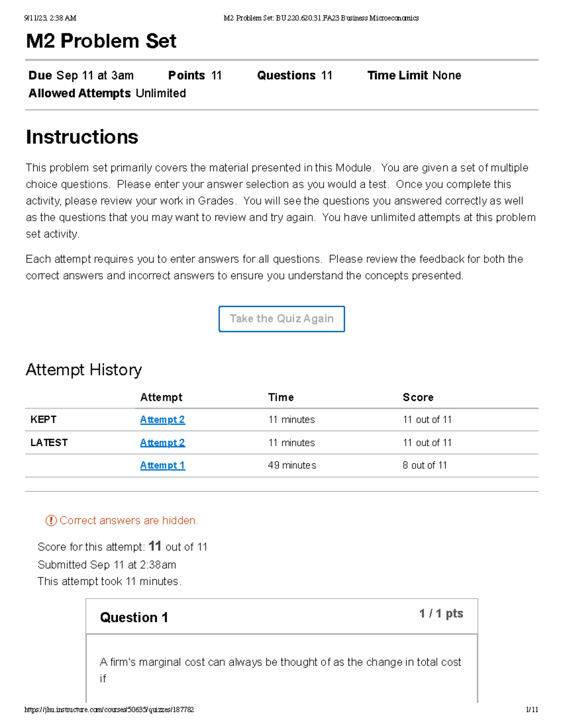Click the 'Attempt' column header
563x728 pixels.
[x=161, y=397]
